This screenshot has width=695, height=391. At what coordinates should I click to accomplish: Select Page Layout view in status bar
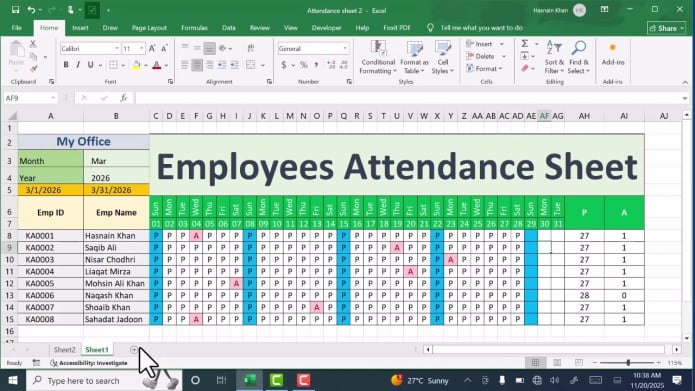557,363
